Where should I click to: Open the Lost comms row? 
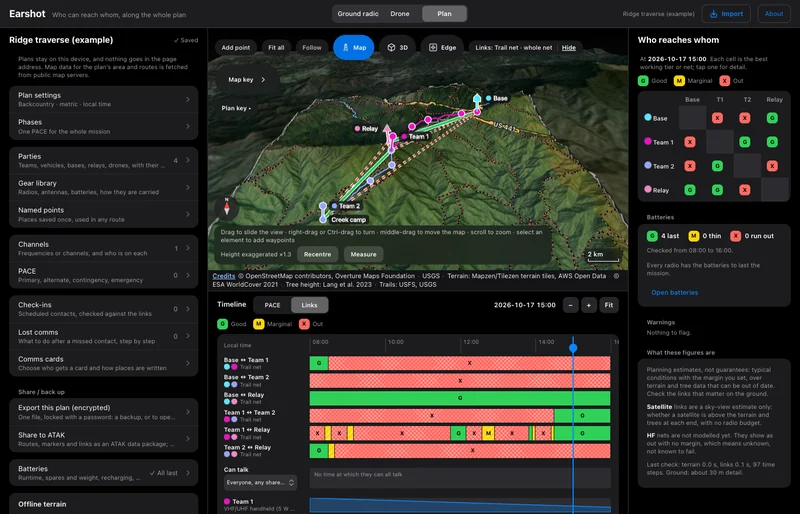click(104, 336)
